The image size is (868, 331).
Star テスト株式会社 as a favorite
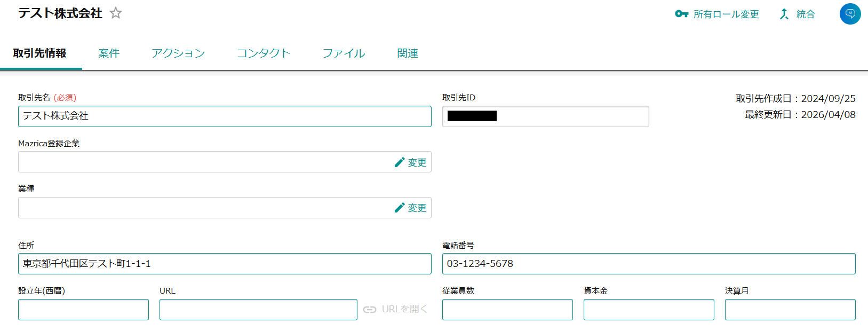[x=116, y=13]
